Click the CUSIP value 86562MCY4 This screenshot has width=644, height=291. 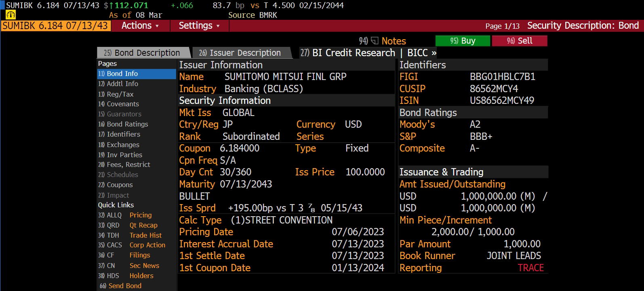point(494,89)
